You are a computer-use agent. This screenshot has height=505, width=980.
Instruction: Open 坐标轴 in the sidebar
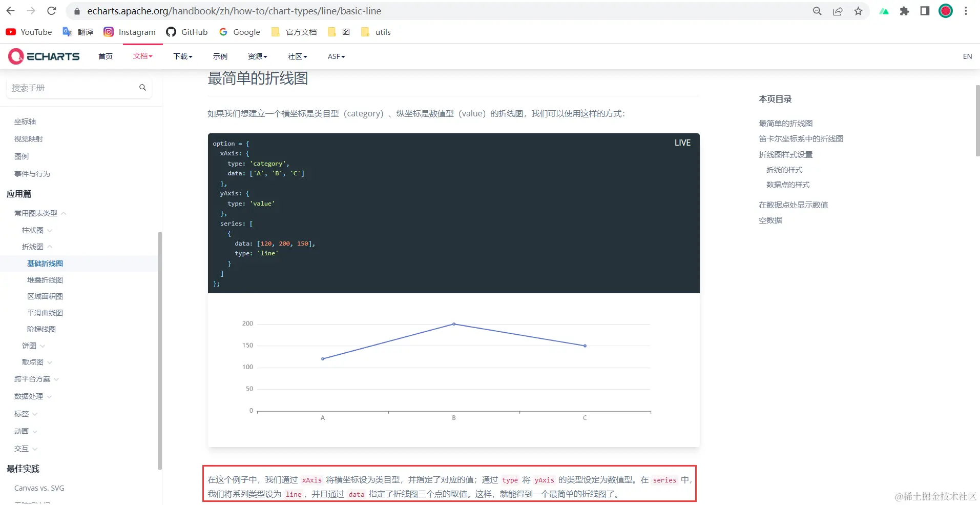coord(25,122)
